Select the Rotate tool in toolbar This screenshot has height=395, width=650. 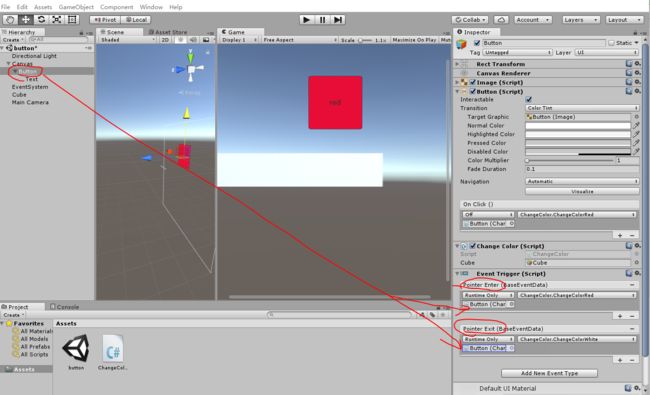point(41,19)
